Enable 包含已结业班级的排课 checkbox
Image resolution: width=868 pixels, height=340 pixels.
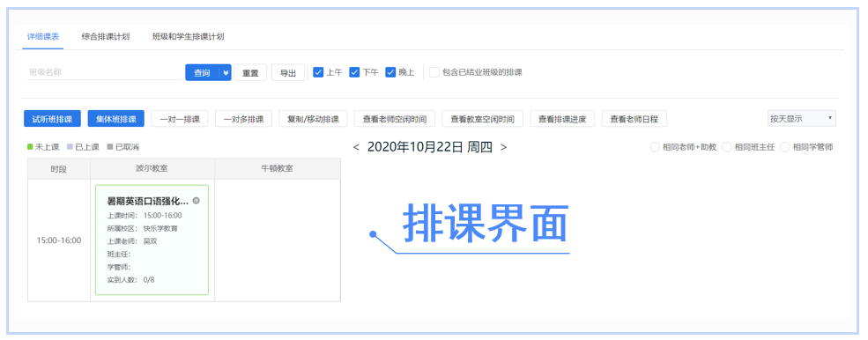pos(434,72)
